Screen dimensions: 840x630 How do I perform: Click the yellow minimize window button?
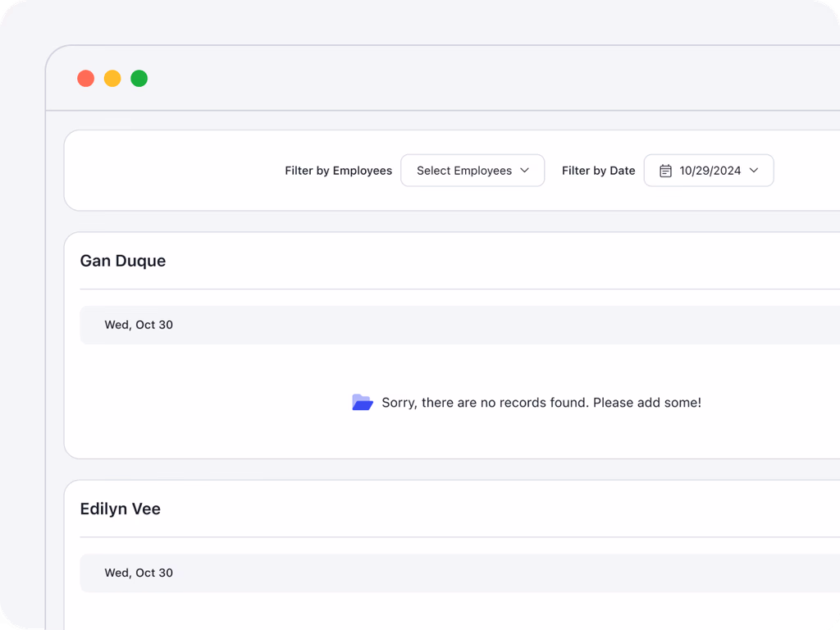112,79
